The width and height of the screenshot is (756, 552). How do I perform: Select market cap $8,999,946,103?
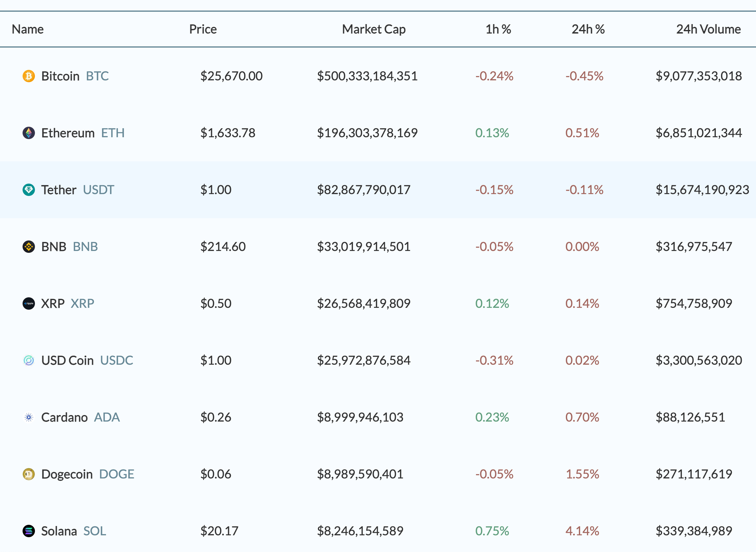(x=360, y=417)
